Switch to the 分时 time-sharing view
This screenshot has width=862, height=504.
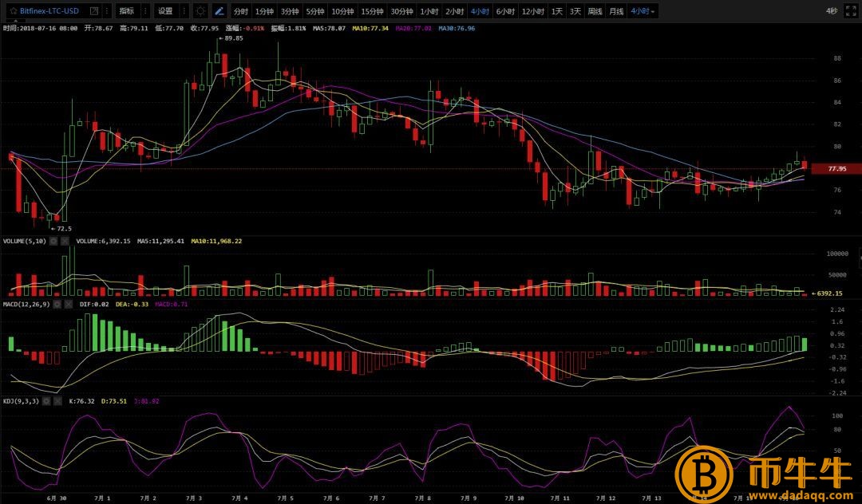(241, 11)
